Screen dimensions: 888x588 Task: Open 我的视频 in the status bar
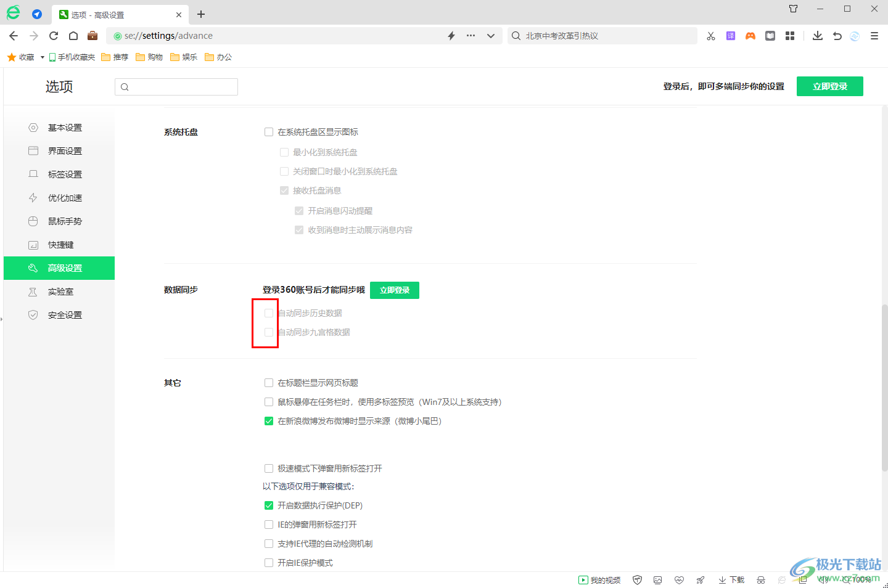click(599, 580)
